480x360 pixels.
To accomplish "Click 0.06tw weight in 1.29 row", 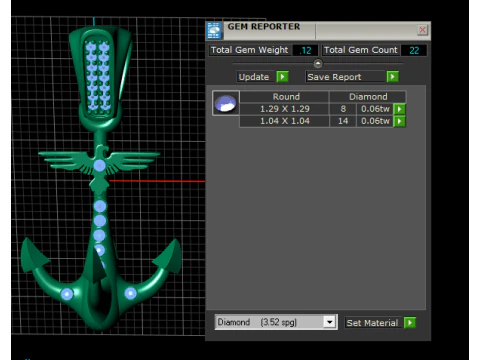I will click(x=375, y=109).
